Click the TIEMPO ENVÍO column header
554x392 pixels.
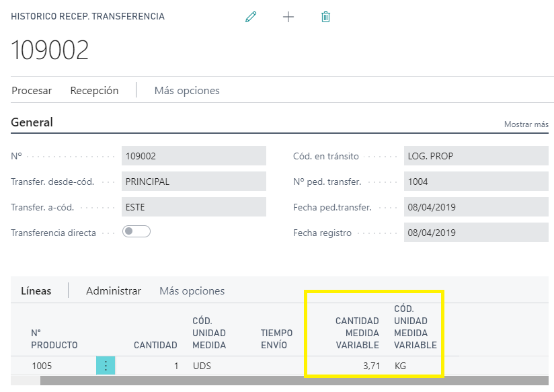click(x=276, y=339)
